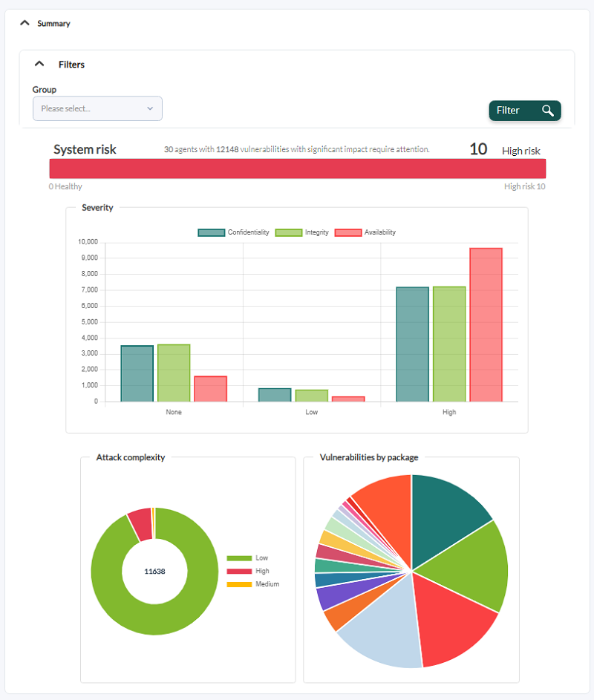
Task: Toggle High legend in Attack complexity
Action: click(248, 571)
